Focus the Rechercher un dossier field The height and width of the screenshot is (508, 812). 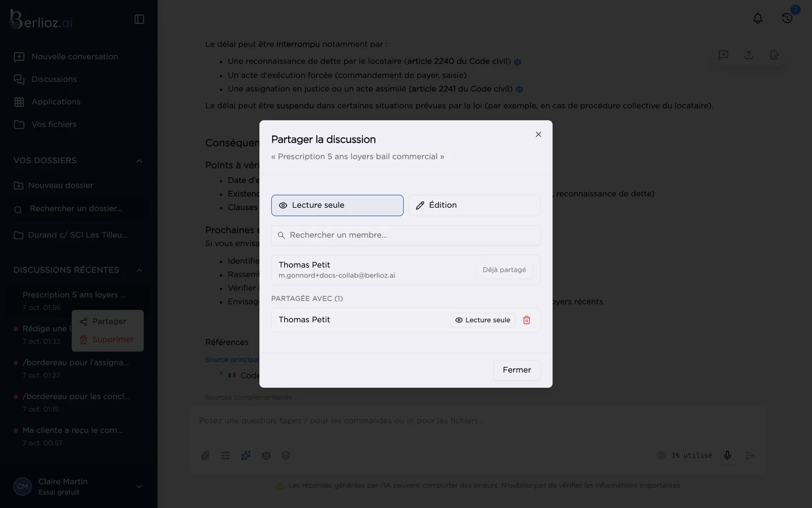(x=78, y=209)
